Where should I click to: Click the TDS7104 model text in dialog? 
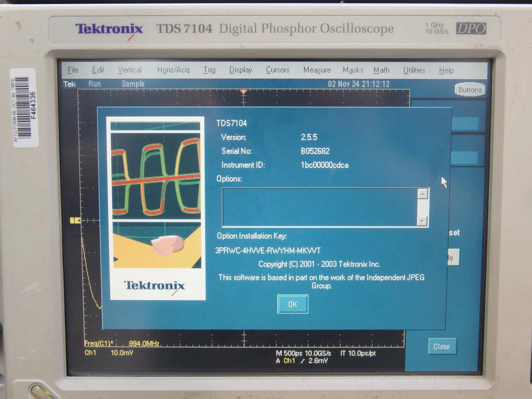[x=231, y=123]
